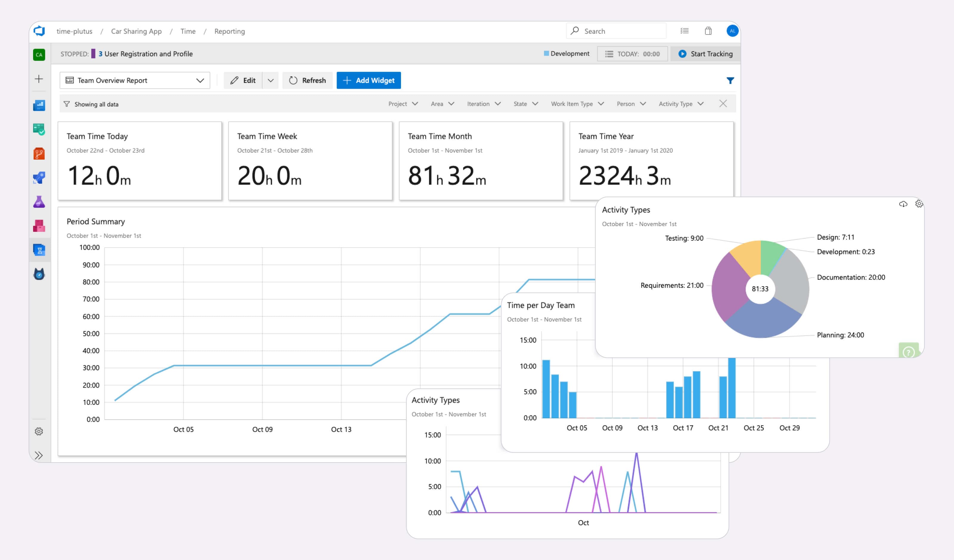Open the Repos icon in the sidebar
954x560 pixels.
pos(39,154)
